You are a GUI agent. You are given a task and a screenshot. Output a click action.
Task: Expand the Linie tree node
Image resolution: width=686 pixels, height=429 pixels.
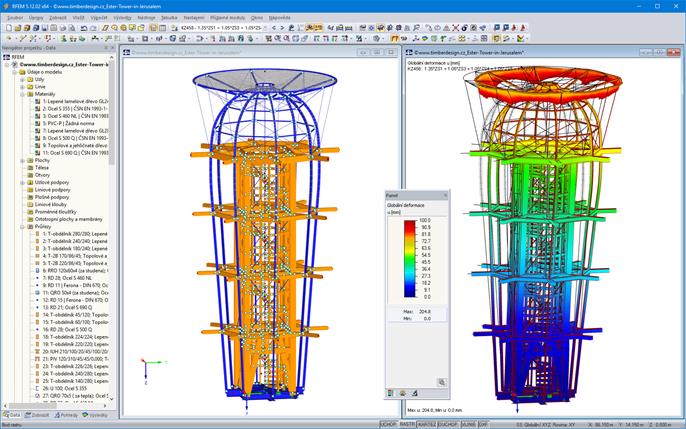22,87
